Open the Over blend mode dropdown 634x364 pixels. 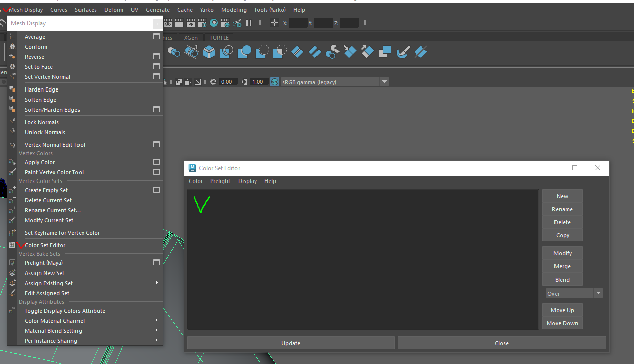[598, 293]
